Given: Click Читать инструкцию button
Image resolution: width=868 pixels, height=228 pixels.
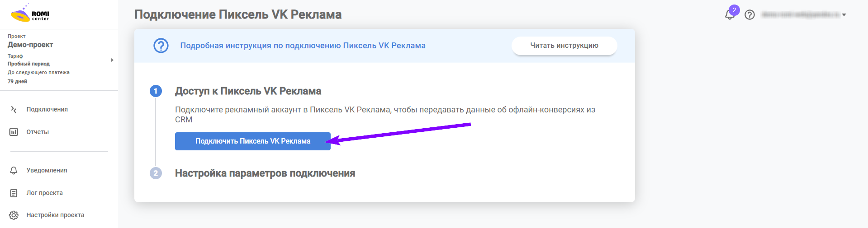Looking at the screenshot, I should coord(564,46).
